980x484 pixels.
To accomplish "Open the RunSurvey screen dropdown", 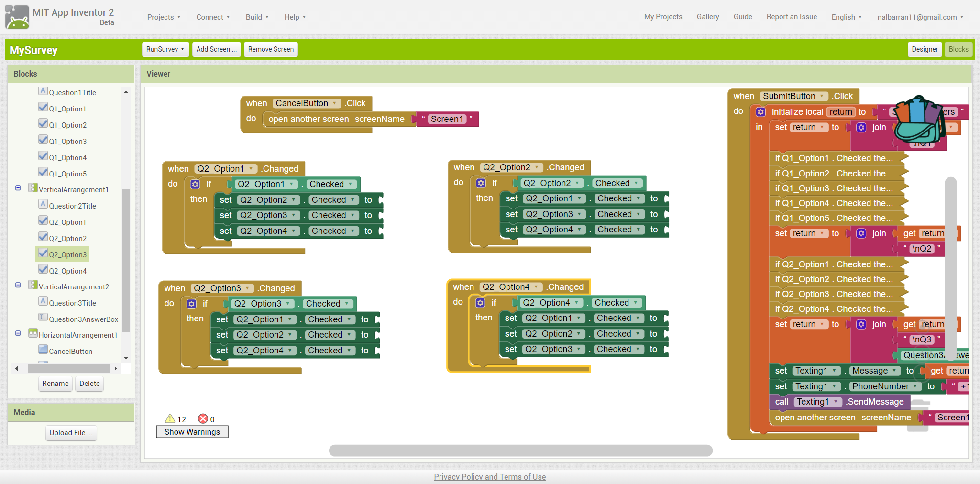I will click(165, 49).
